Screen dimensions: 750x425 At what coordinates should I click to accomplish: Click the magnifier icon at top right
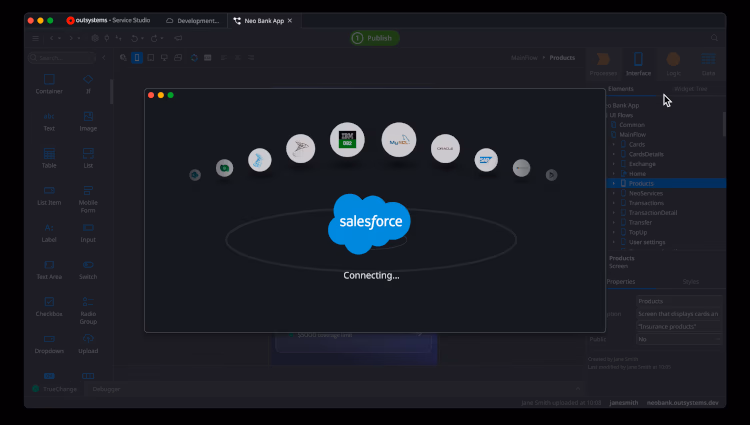(x=714, y=38)
